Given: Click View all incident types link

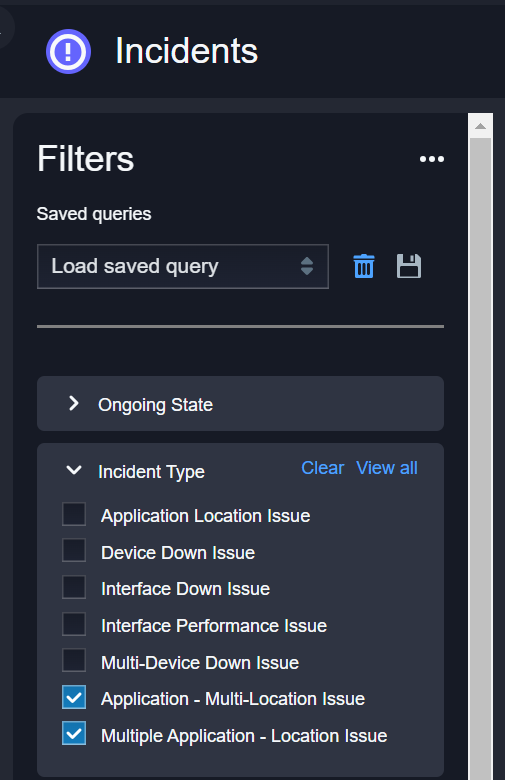Looking at the screenshot, I should click(387, 468).
